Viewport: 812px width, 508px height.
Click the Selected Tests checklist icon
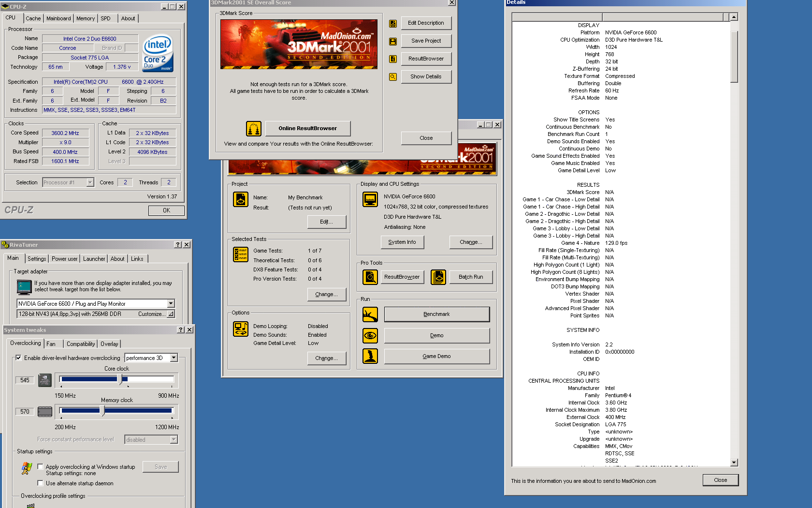click(x=241, y=254)
